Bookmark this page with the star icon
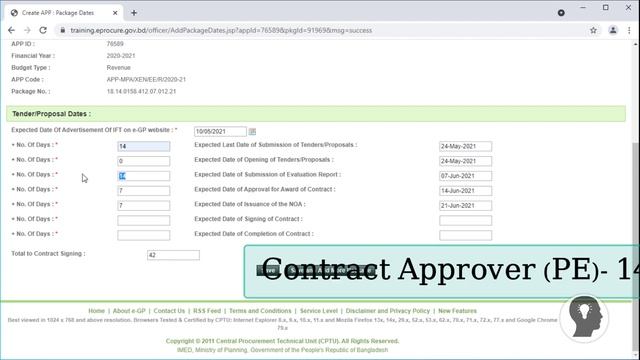 click(x=593, y=30)
